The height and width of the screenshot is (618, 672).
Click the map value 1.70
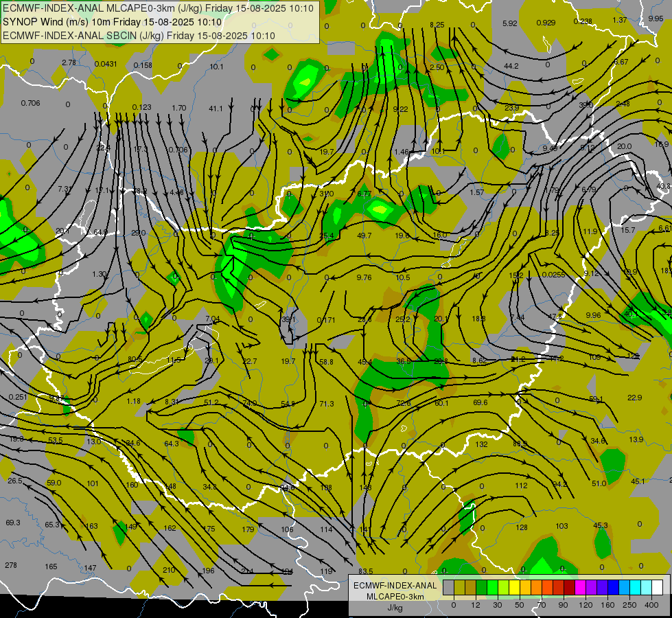[x=178, y=108]
